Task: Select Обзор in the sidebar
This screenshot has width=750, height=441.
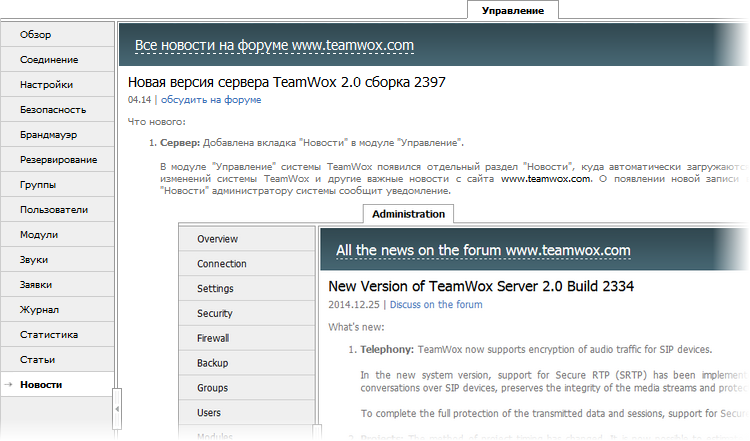Action: tap(57, 34)
